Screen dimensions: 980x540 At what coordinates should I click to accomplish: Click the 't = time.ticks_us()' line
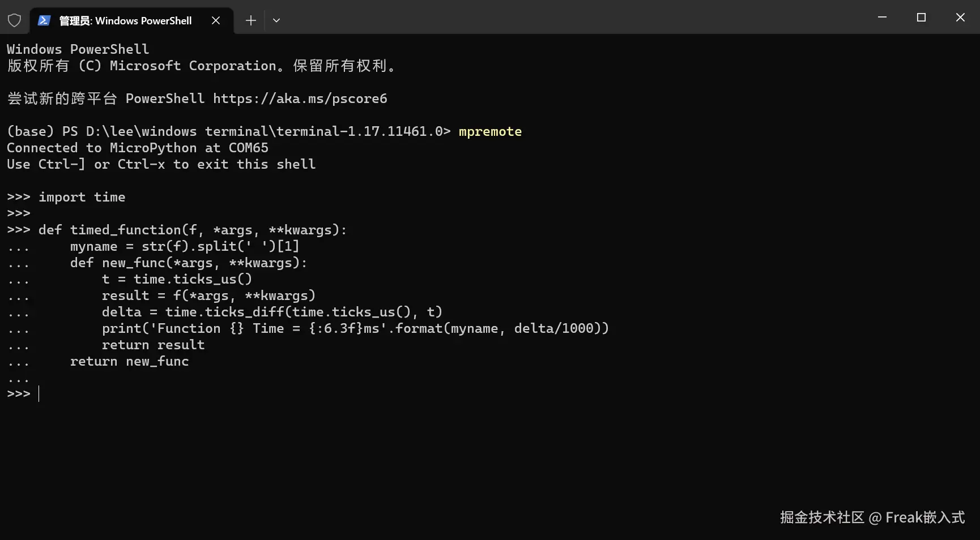177,279
